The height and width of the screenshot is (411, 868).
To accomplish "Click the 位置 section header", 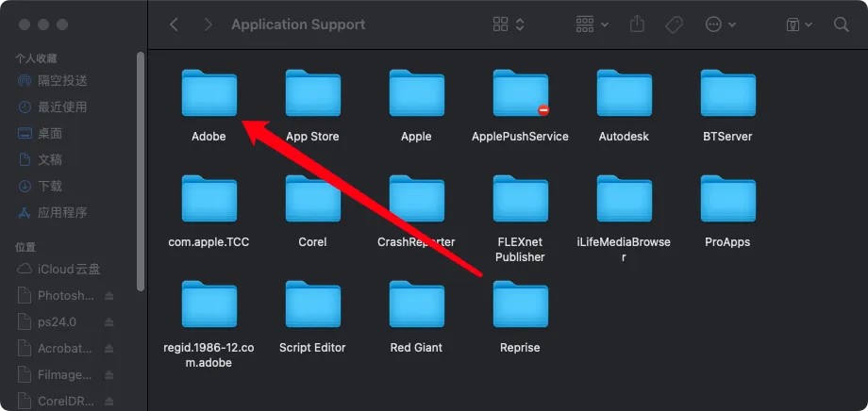I will (25, 247).
